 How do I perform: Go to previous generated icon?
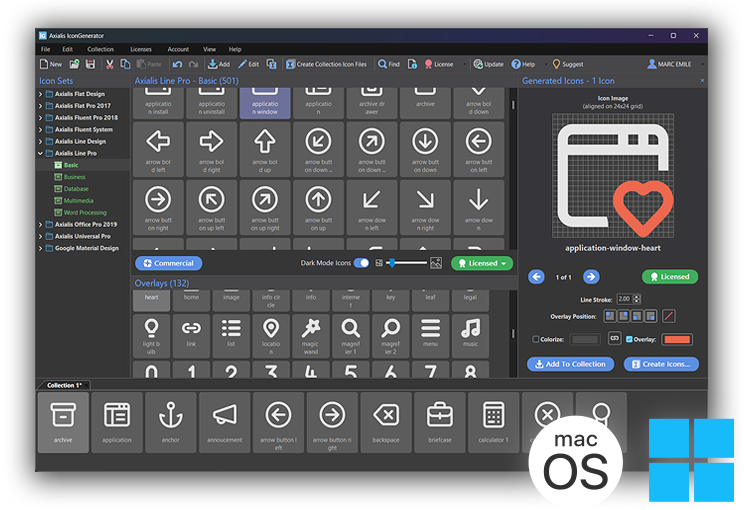(x=536, y=277)
